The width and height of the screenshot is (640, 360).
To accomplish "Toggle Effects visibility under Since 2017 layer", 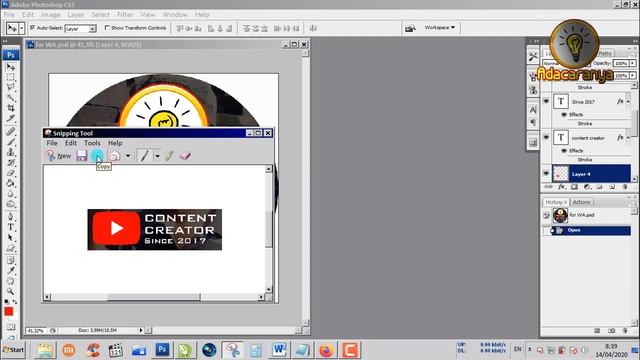I will pyautogui.click(x=564, y=115).
